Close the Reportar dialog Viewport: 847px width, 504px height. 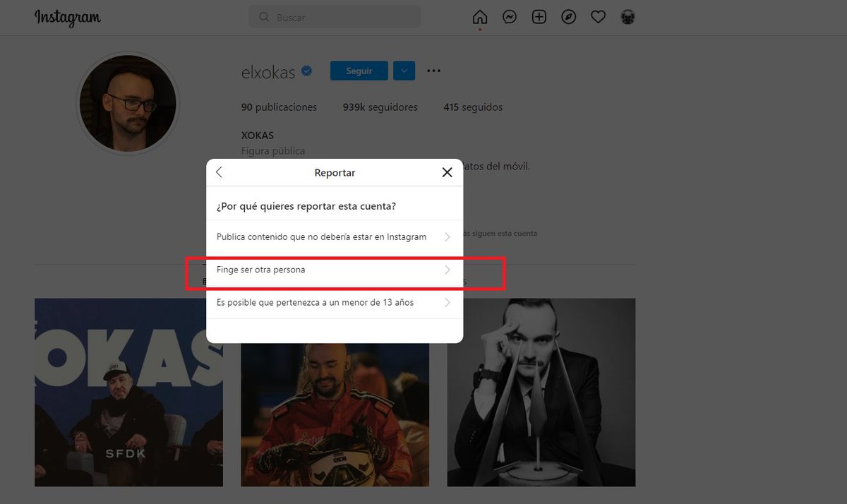click(x=447, y=172)
